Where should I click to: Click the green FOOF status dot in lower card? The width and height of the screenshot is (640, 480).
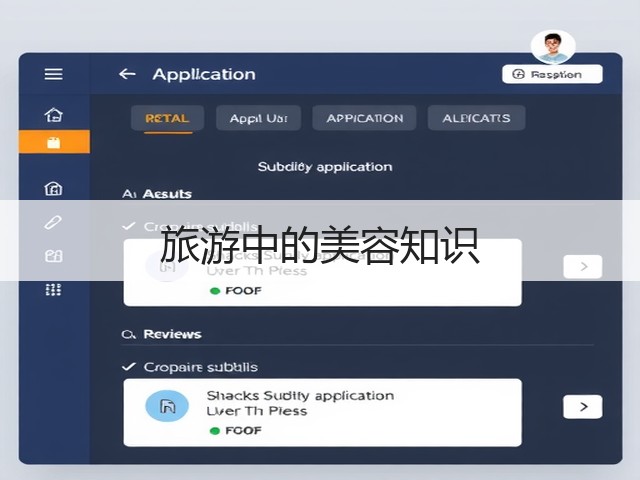pos(215,431)
